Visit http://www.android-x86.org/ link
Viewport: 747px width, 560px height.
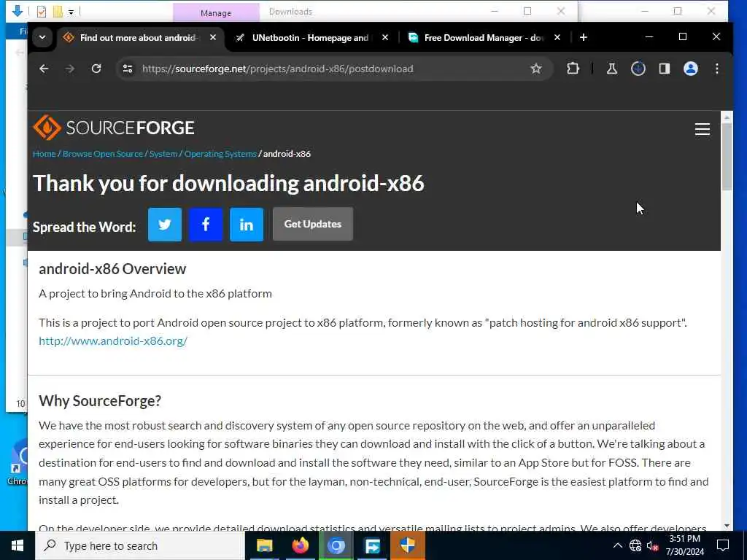(x=113, y=341)
